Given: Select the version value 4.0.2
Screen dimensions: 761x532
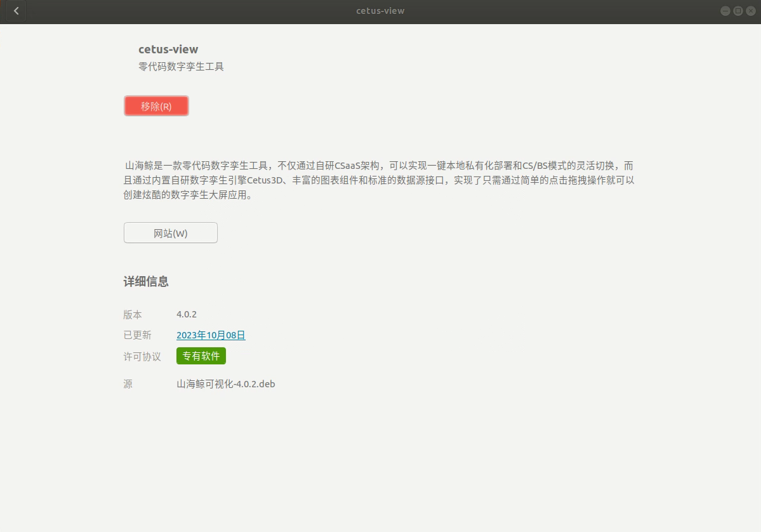Looking at the screenshot, I should pos(187,314).
